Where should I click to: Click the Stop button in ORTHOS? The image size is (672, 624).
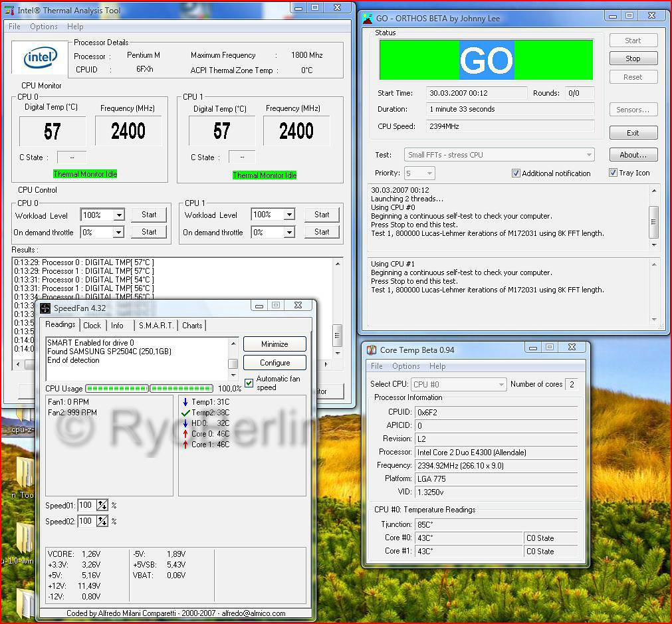click(633, 58)
